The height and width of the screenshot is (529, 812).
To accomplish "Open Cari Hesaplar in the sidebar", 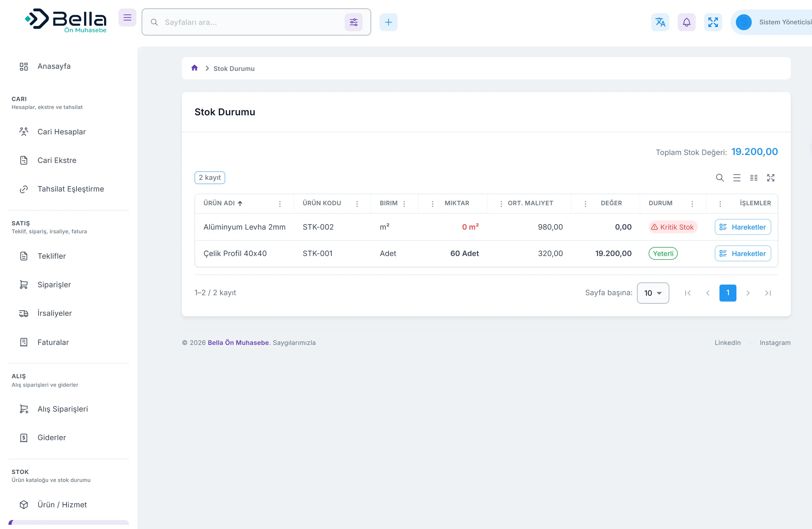I will click(x=68, y=132).
